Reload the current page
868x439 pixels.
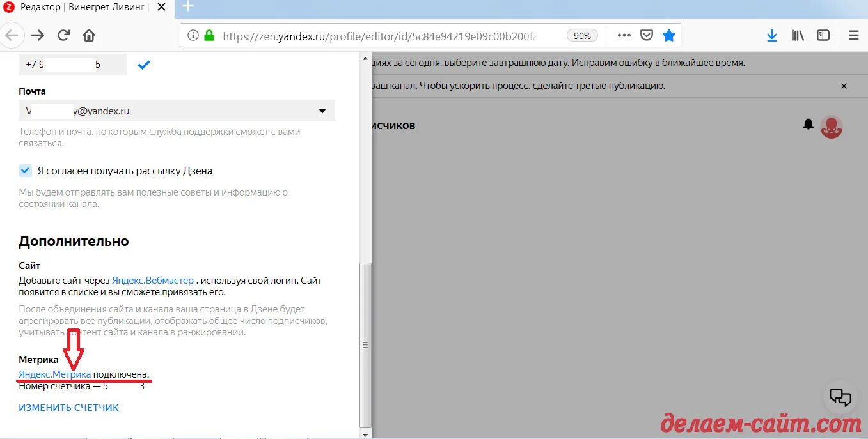pos(63,35)
